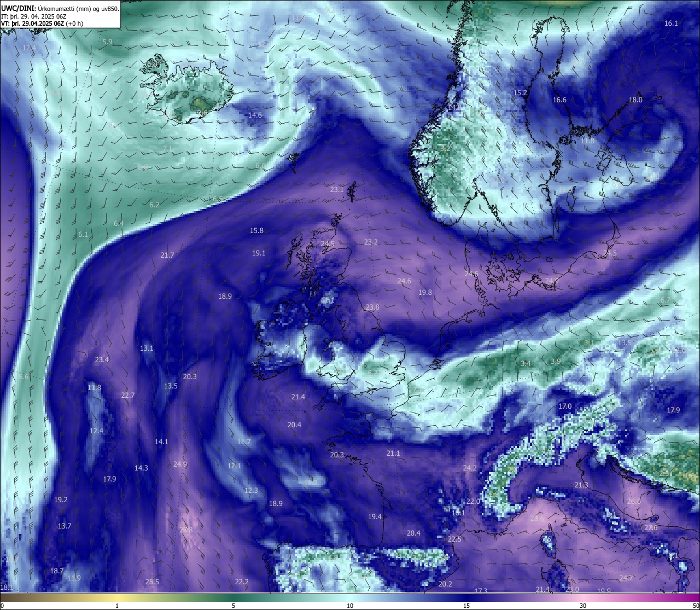Click the 24.2 value over eastern France
Screen dimensions: 700x610
[x=470, y=468]
